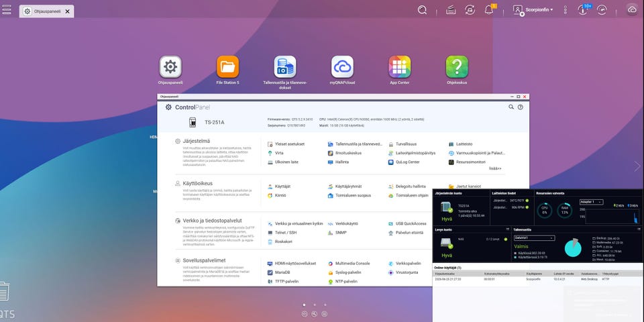Open HDMI-näyttösovellukset settings

[292, 263]
